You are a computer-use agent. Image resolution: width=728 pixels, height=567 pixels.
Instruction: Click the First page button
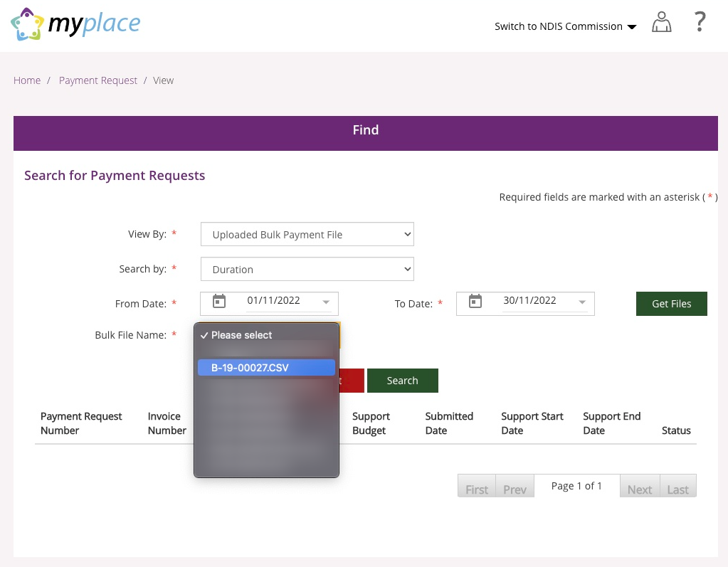tap(477, 489)
